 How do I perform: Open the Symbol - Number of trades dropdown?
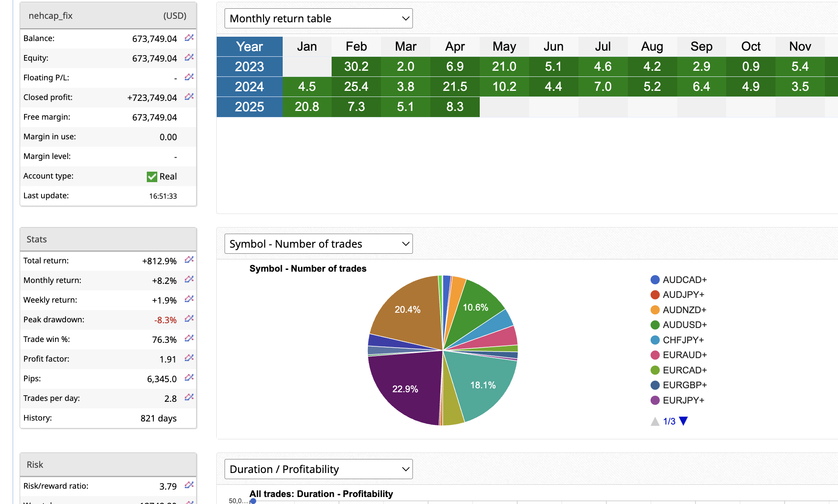coord(319,244)
